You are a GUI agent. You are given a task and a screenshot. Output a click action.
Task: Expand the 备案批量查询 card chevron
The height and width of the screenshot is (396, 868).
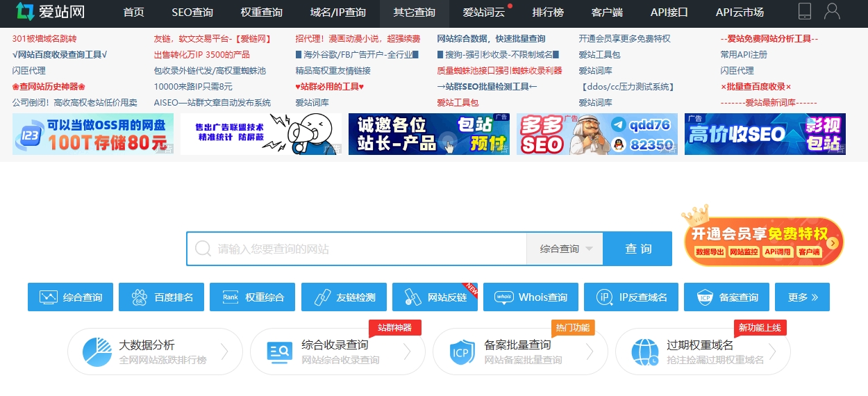point(590,352)
